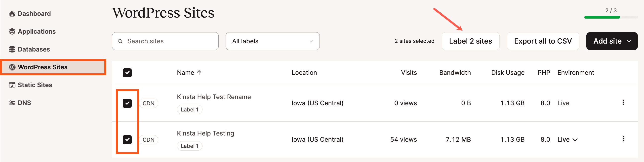Click the DNS icon in sidebar

(x=12, y=103)
